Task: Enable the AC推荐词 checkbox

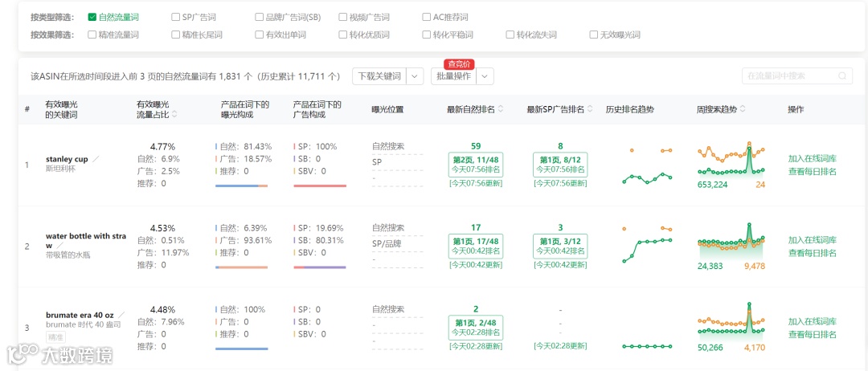Action: (427, 17)
